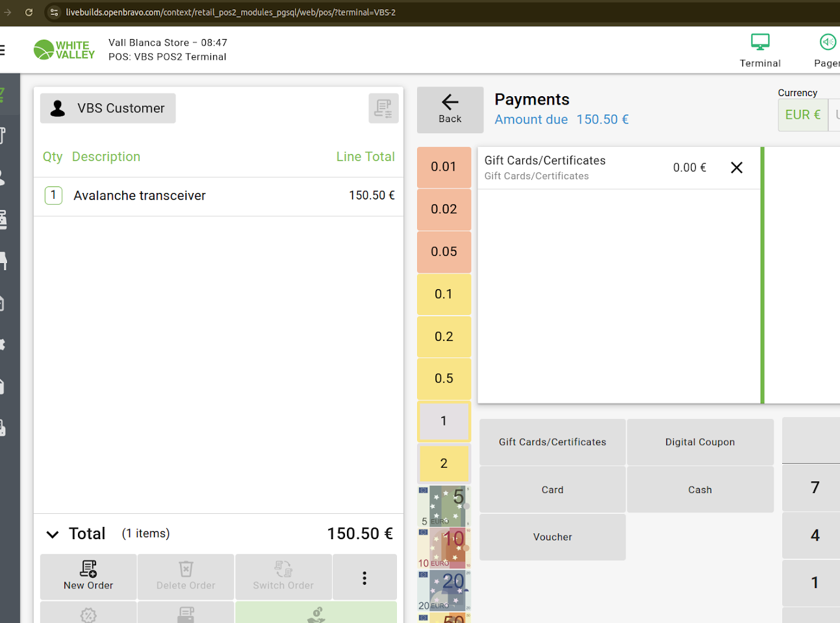The width and height of the screenshot is (840, 623).
Task: Choose the Cash payment method
Action: [x=700, y=490]
